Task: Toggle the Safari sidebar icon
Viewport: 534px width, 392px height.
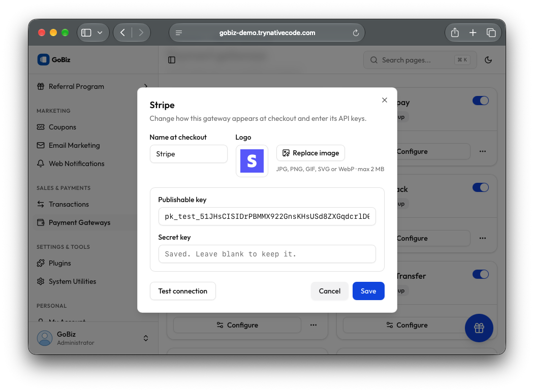Action: coord(86,32)
